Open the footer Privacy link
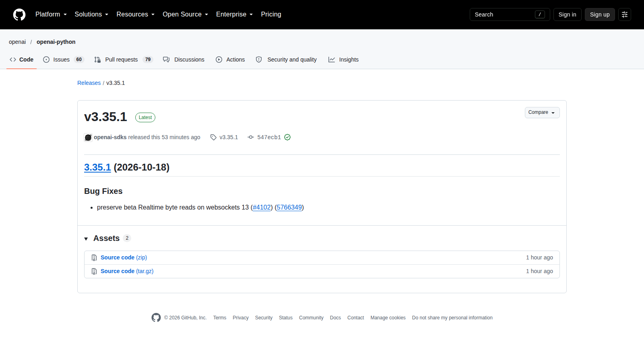This screenshot has height=362, width=644. point(241,318)
